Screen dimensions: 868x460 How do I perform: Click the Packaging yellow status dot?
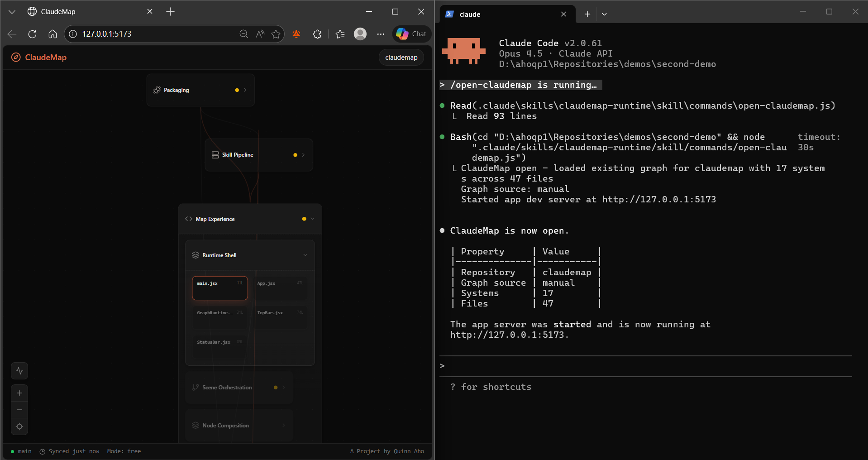tap(237, 90)
